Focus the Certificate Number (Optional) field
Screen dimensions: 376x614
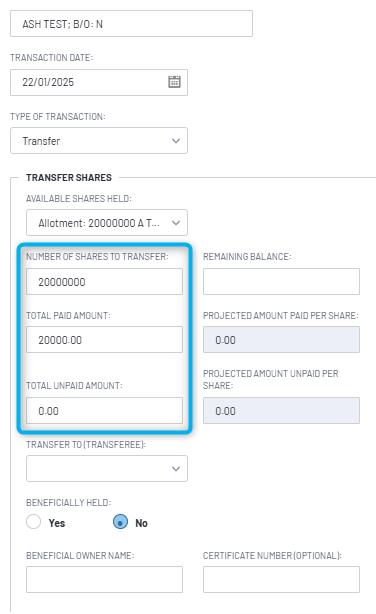click(x=281, y=579)
